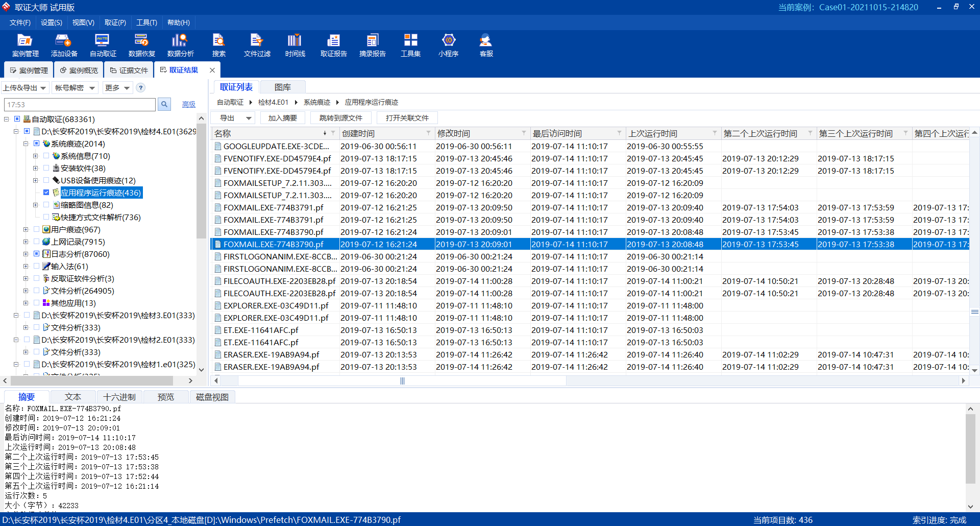Check the USB设备使用痕迹(12) checkbox
This screenshot has height=526, width=980.
pos(46,180)
